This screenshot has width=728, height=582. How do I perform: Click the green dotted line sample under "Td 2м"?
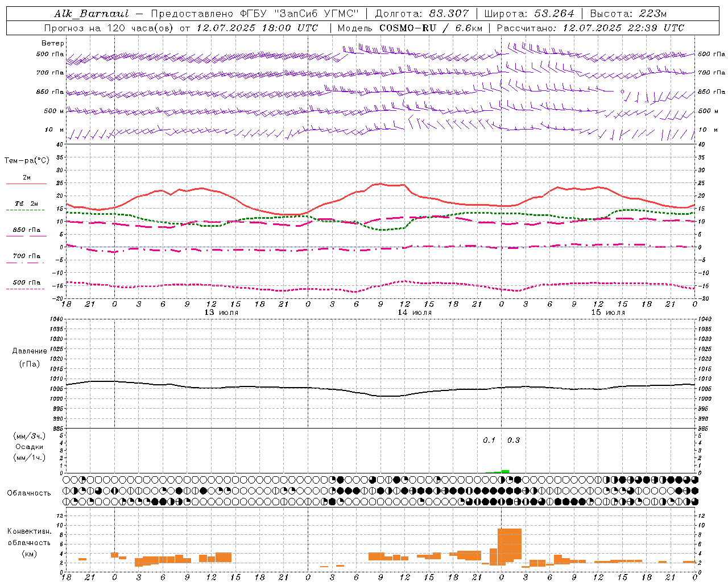[26, 210]
